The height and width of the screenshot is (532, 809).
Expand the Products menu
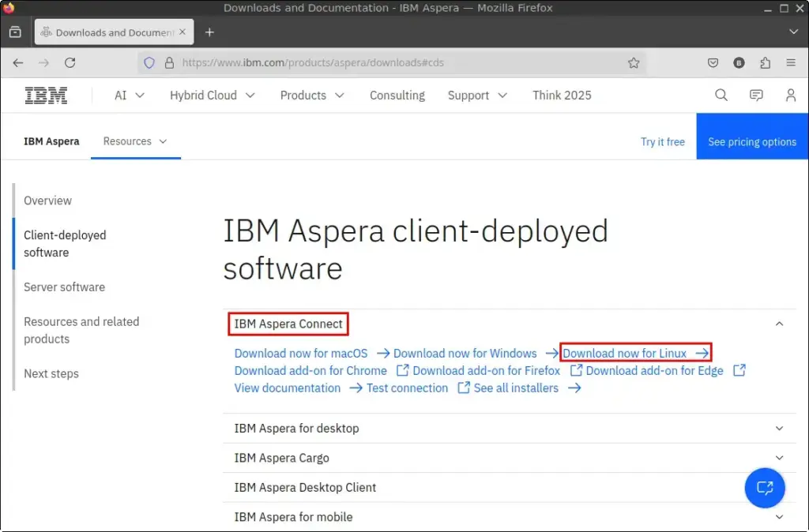[312, 96]
